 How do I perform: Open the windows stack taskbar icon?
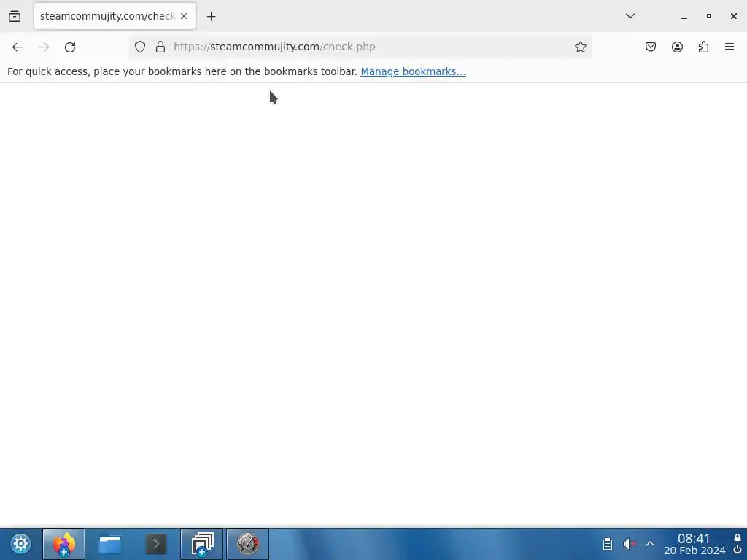point(202,544)
